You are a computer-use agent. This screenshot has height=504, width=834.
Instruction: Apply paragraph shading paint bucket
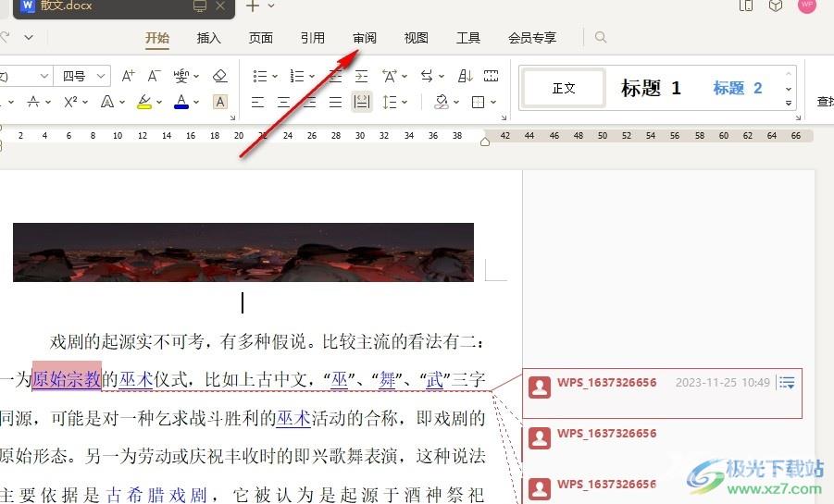[442, 102]
